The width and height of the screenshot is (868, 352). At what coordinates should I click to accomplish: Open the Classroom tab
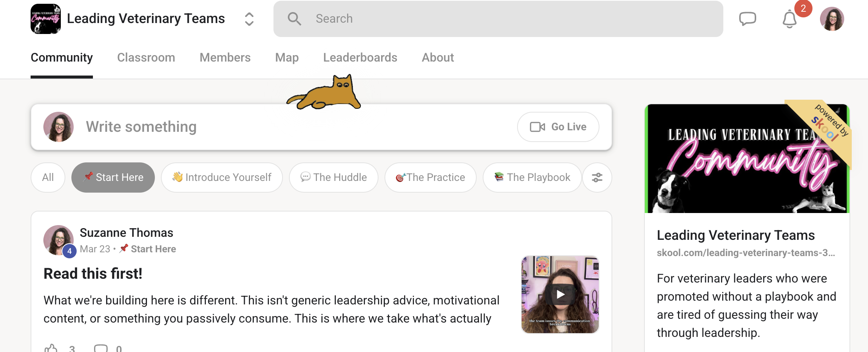tap(146, 57)
